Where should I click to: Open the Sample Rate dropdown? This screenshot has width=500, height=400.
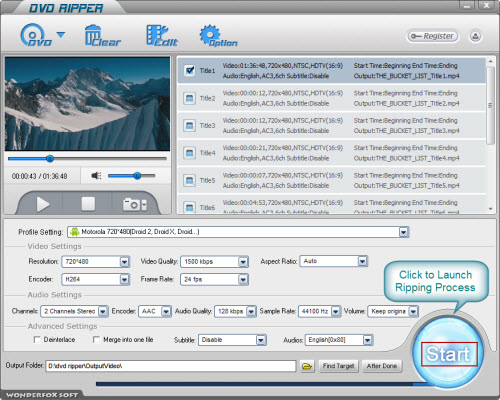click(335, 311)
